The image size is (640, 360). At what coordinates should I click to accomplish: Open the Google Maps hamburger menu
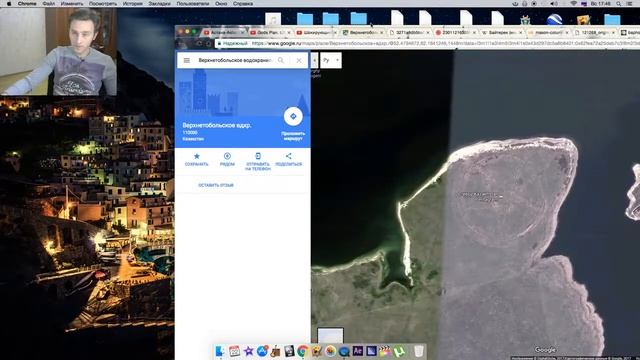click(x=187, y=60)
